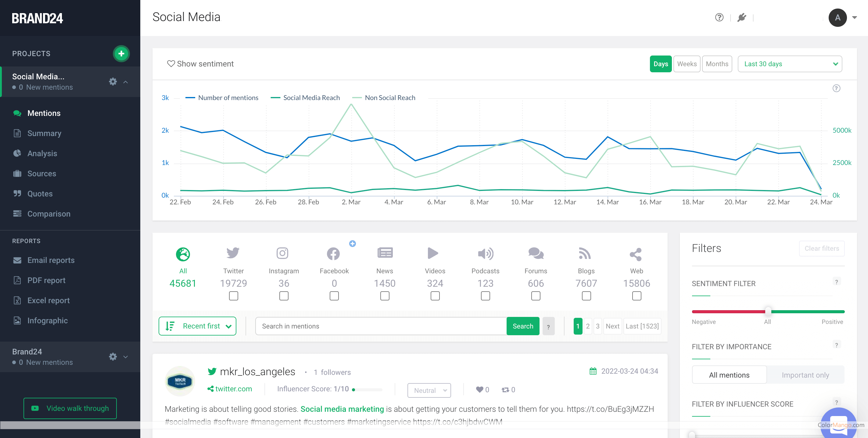The height and width of the screenshot is (438, 868).
Task: Open the Mentions section in sidebar
Action: 44,113
